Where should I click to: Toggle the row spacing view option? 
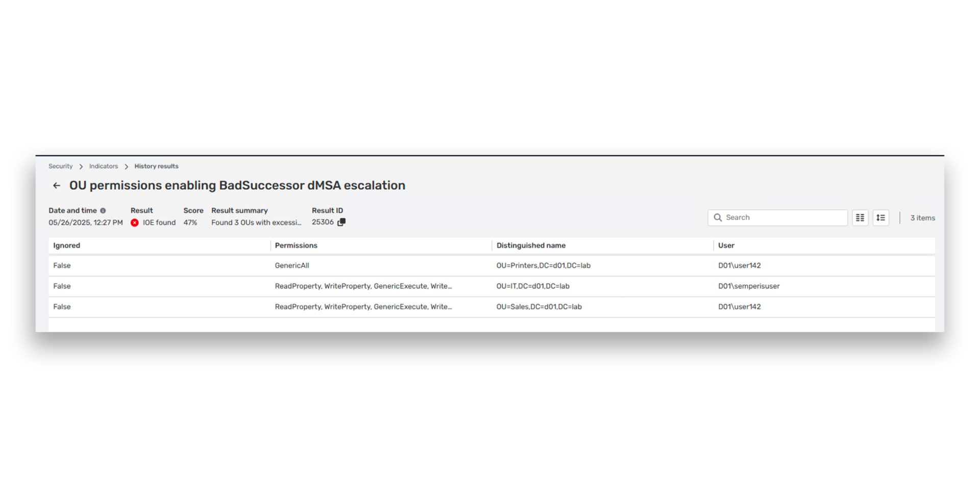pyautogui.click(x=880, y=217)
